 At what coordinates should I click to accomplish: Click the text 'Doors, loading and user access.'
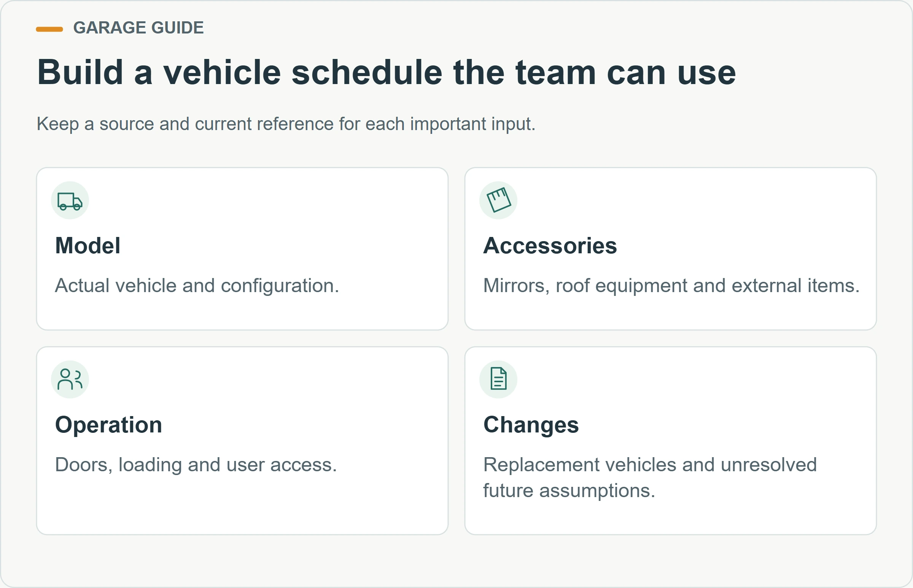(x=196, y=465)
